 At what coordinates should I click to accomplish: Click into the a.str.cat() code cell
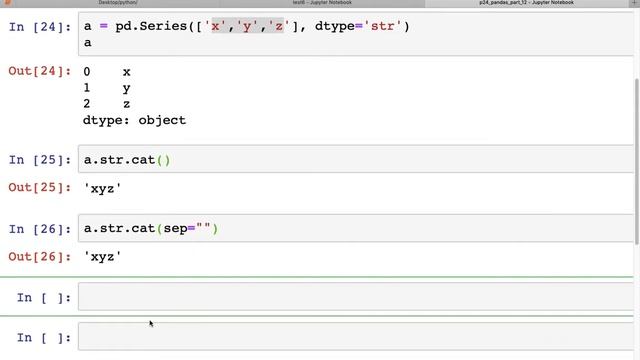pyautogui.click(x=356, y=159)
